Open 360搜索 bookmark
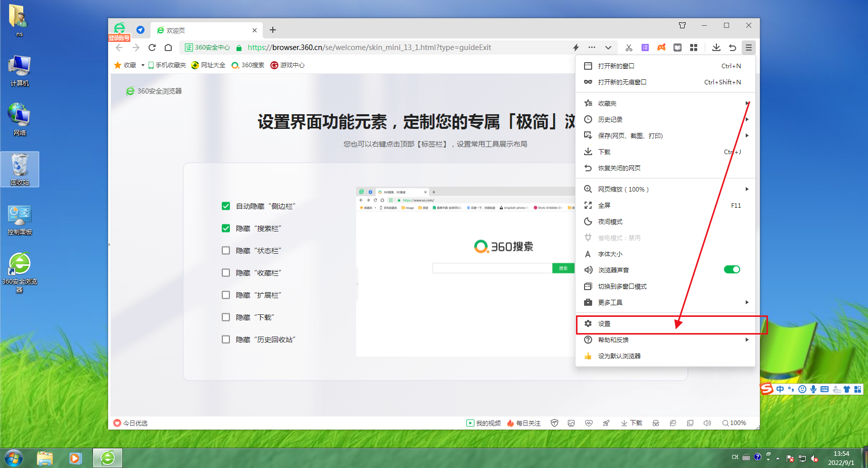Image resolution: width=868 pixels, height=468 pixels. [x=248, y=65]
